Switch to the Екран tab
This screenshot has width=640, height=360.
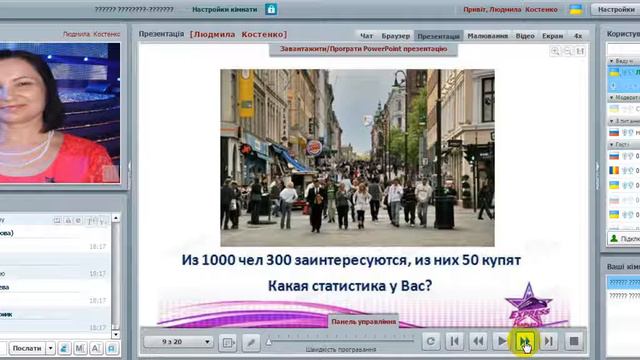tap(553, 36)
